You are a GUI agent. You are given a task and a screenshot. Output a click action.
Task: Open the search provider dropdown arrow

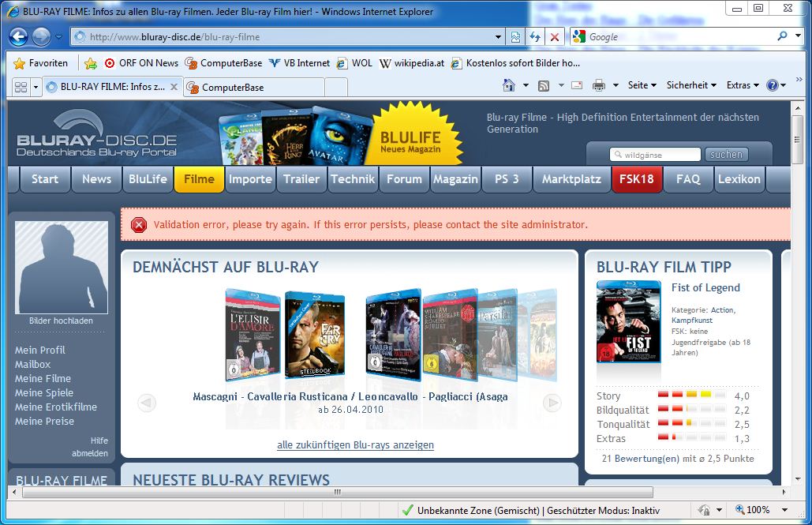click(x=798, y=36)
